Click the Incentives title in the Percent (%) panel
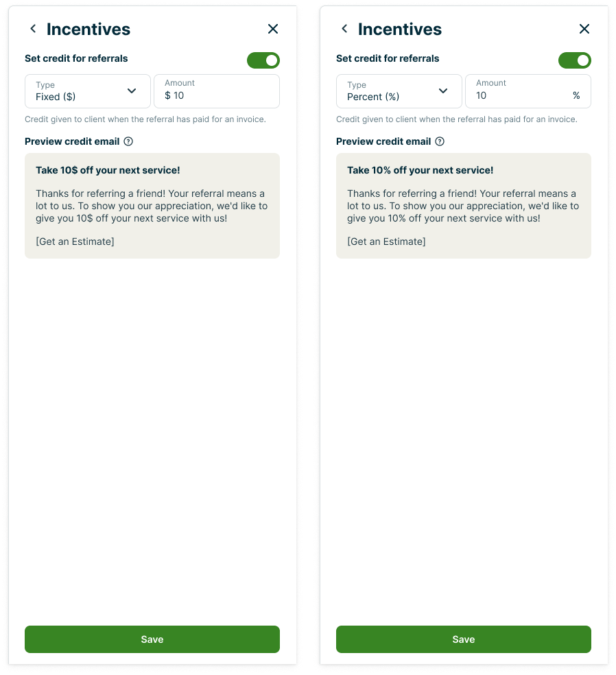616x675 pixels. coord(400,29)
